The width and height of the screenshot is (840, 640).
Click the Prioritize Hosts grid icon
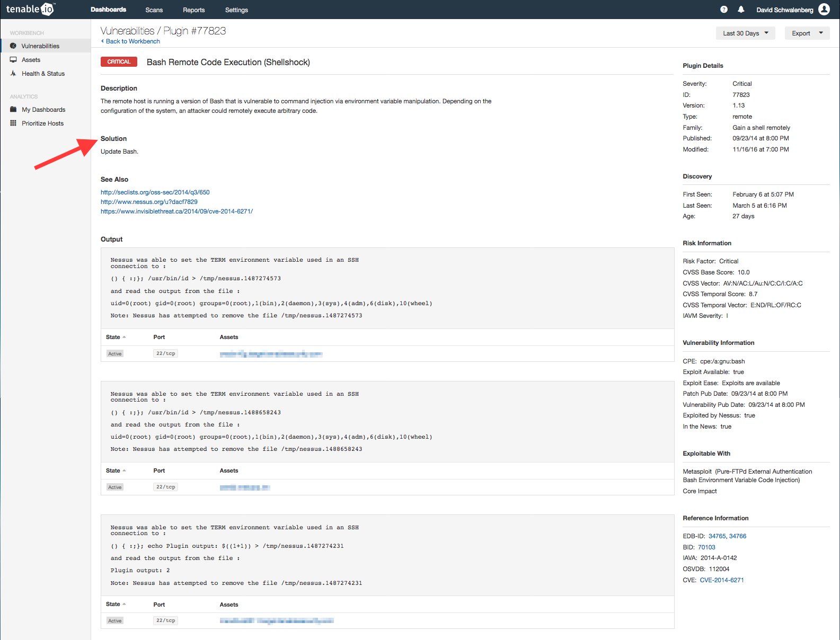(13, 123)
